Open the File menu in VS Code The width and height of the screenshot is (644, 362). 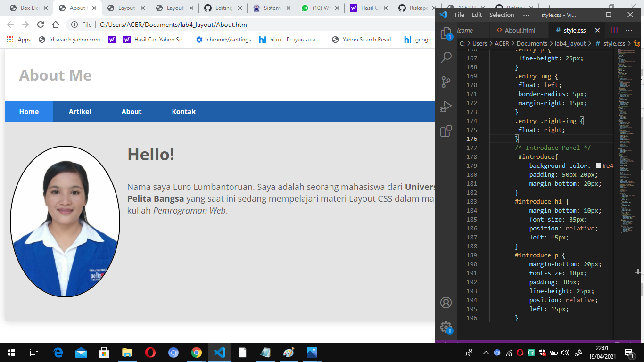click(459, 15)
